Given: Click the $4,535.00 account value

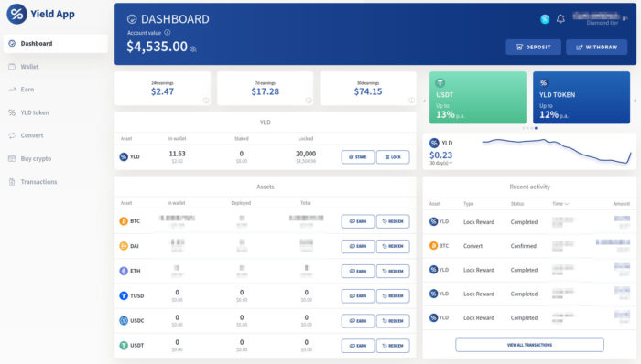Looking at the screenshot, I should click(x=157, y=47).
